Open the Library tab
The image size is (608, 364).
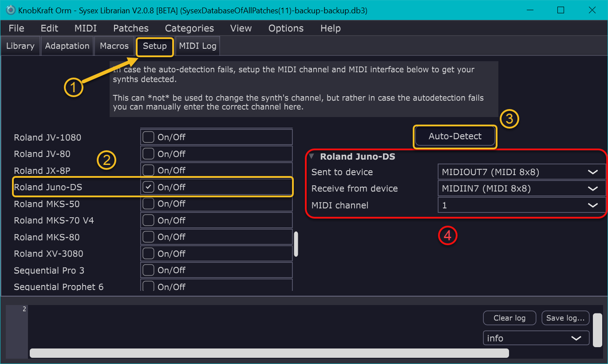(x=20, y=46)
